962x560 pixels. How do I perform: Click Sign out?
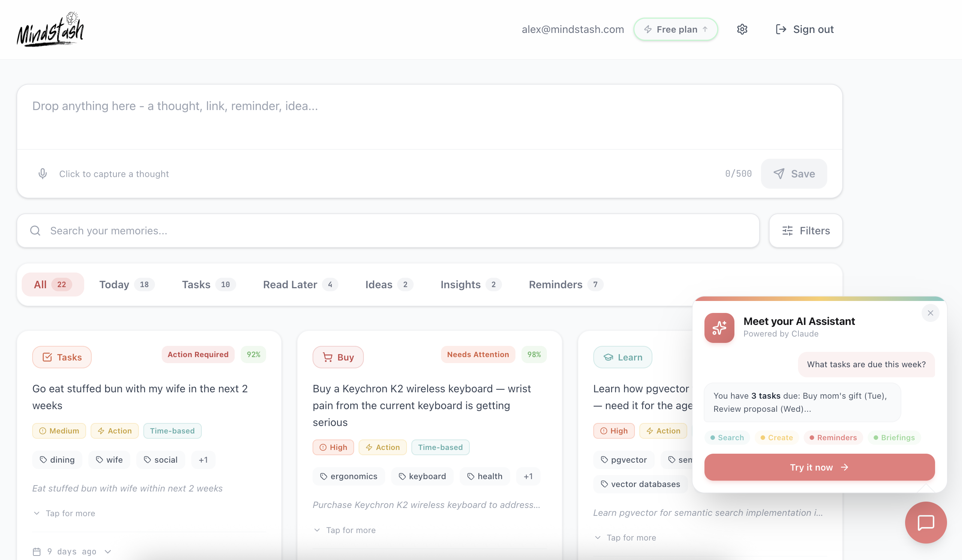point(805,30)
